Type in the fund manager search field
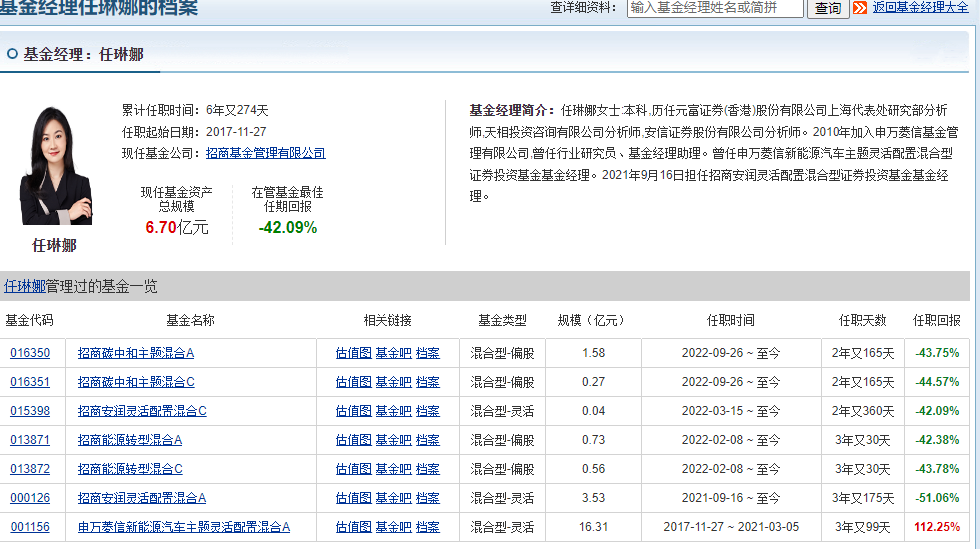Screen dimensions: 980x549 pos(715,8)
